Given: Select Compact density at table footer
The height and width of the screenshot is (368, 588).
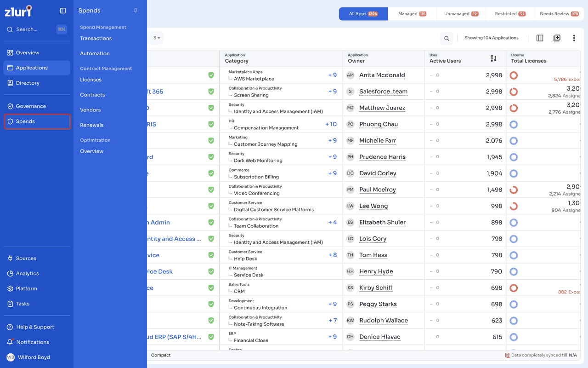Looking at the screenshot, I should tap(161, 355).
